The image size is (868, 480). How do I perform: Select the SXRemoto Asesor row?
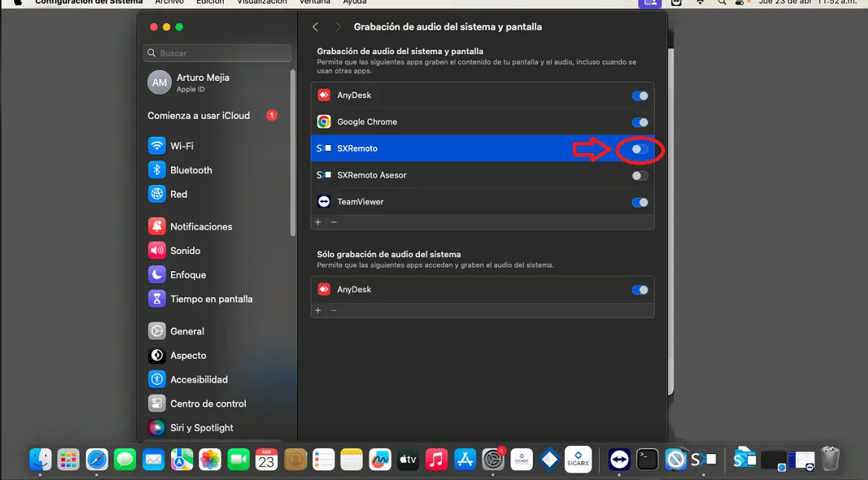pos(483,175)
